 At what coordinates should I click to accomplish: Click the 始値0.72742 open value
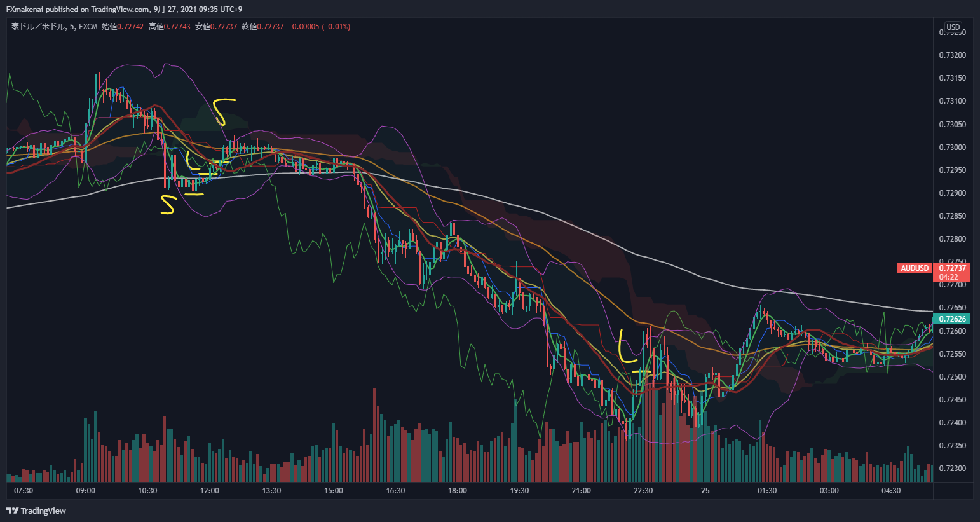click(123, 27)
